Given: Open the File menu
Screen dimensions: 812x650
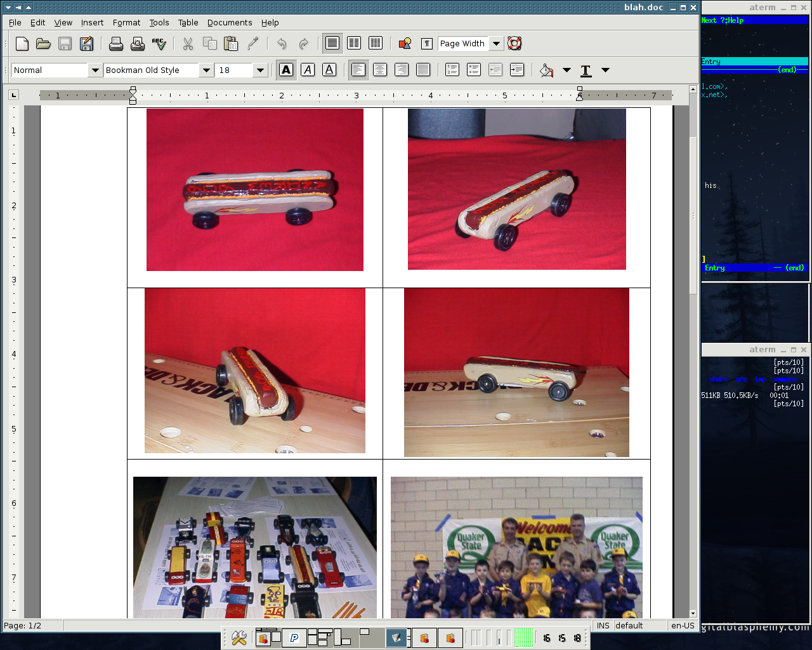Looking at the screenshot, I should [15, 23].
